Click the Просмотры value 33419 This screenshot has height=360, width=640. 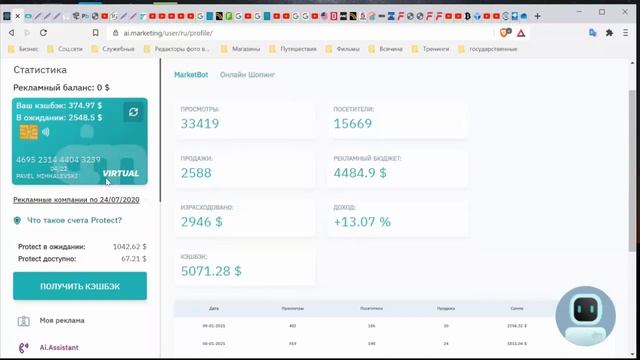200,124
